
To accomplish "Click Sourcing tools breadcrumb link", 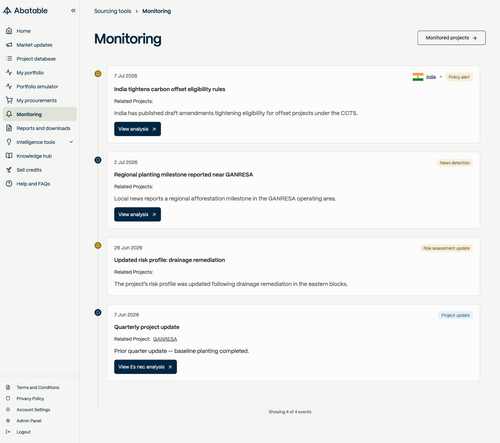I will (x=112, y=11).
